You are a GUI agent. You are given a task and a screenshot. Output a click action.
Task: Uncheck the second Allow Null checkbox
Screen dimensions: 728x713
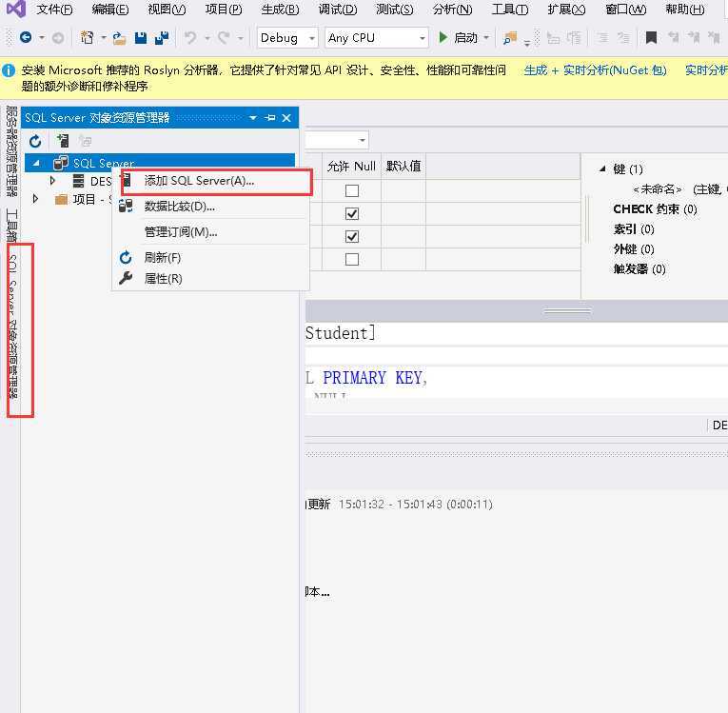352,213
